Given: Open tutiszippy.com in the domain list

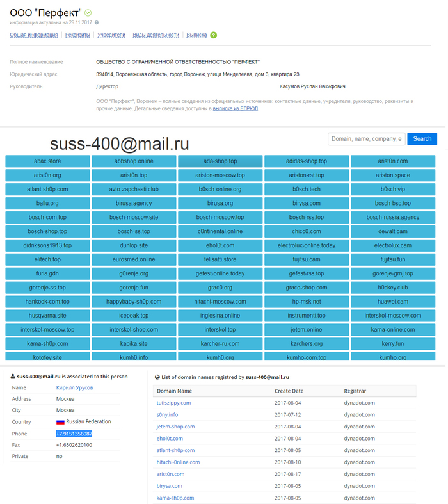Looking at the screenshot, I should coord(173,403).
